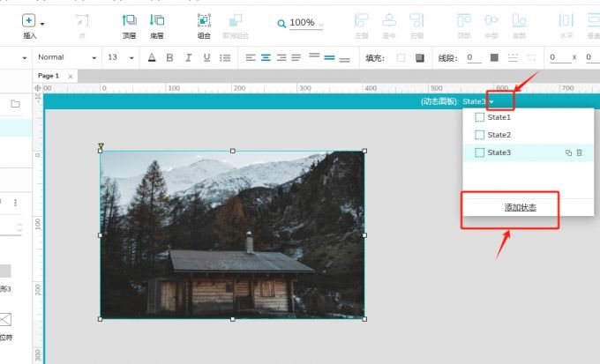Select State2 from the states list
Image resolution: width=600 pixels, height=364 pixels.
coord(528,135)
